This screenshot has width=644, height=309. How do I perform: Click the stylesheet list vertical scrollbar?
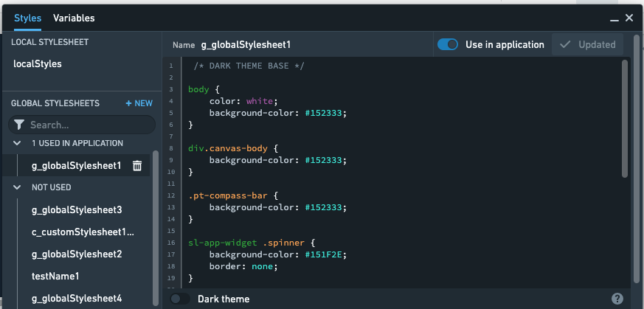[156, 228]
